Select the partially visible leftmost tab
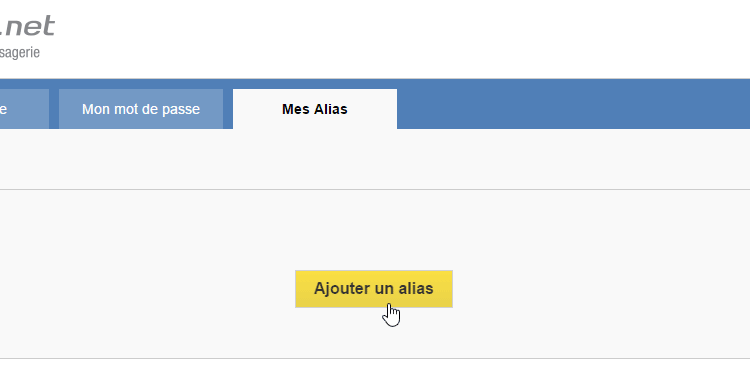Viewport: 750px width, 368px height. (24, 109)
